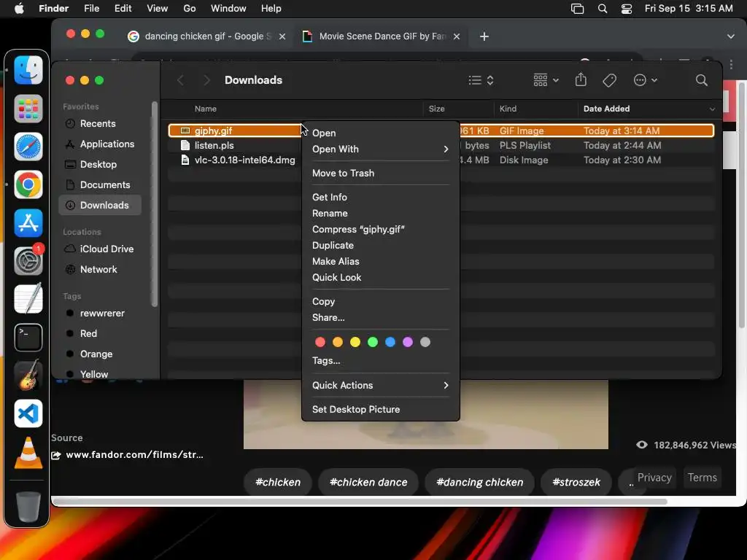Apply the green tag color

click(x=373, y=342)
